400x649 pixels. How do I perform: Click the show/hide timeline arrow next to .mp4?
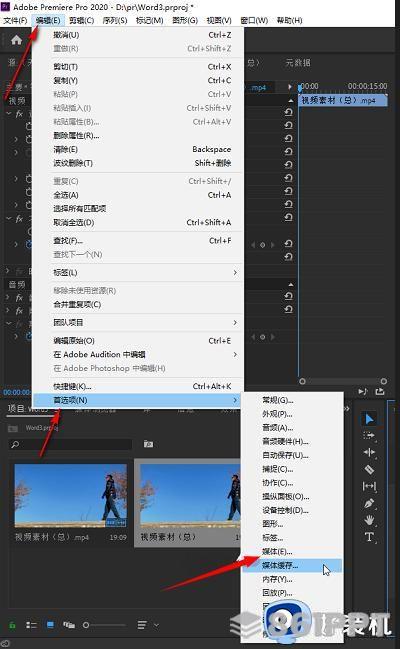click(x=289, y=87)
